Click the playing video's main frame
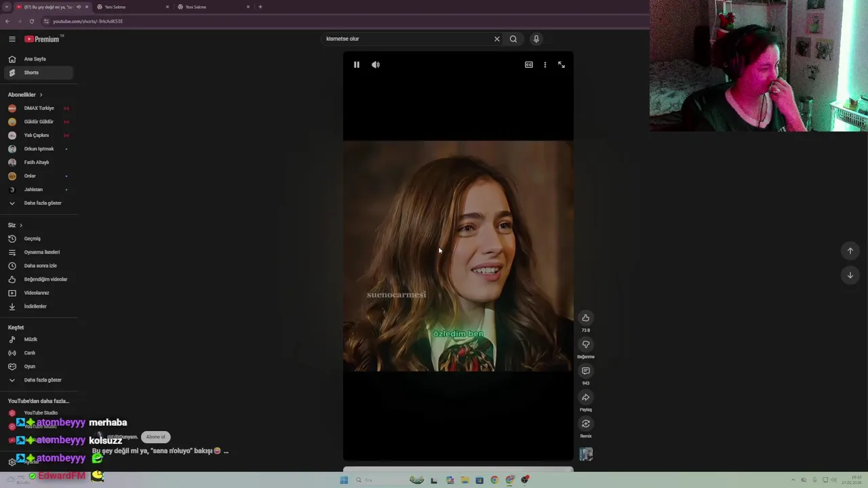The image size is (868, 488). click(458, 256)
